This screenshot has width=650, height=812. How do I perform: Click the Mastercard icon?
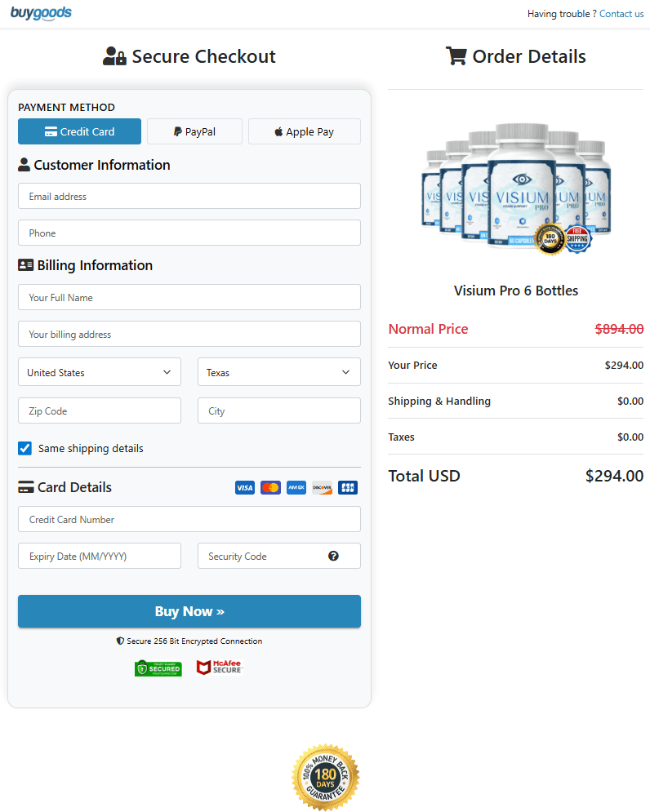(270, 488)
